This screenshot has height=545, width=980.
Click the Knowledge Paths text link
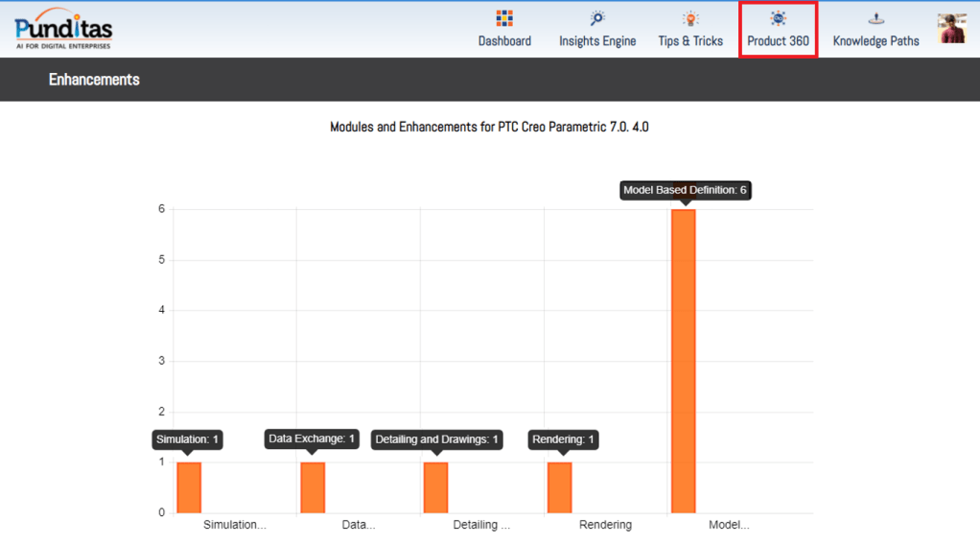875,41
